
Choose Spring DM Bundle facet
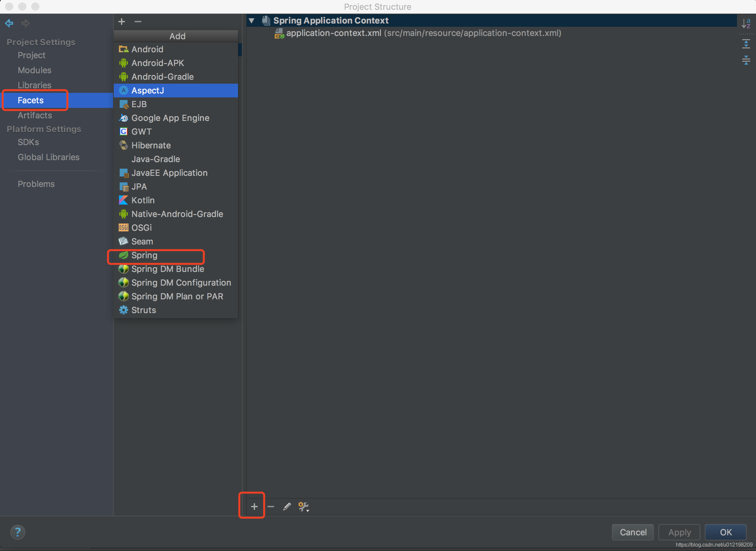tap(176, 269)
